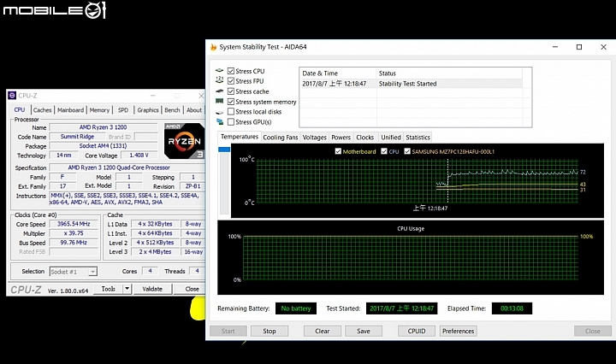The image size is (616, 364).
Task: Open the Graphics tab in CPU-Z
Action: (x=148, y=110)
